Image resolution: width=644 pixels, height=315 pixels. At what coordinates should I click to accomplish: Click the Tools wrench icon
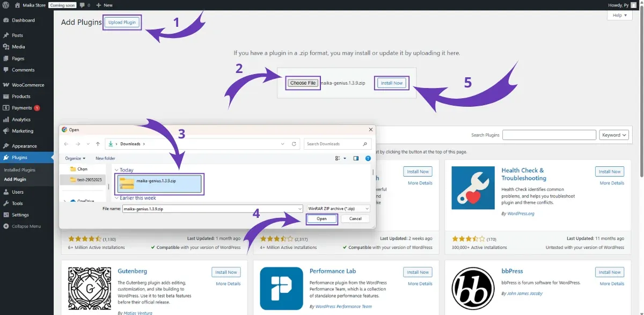6,203
